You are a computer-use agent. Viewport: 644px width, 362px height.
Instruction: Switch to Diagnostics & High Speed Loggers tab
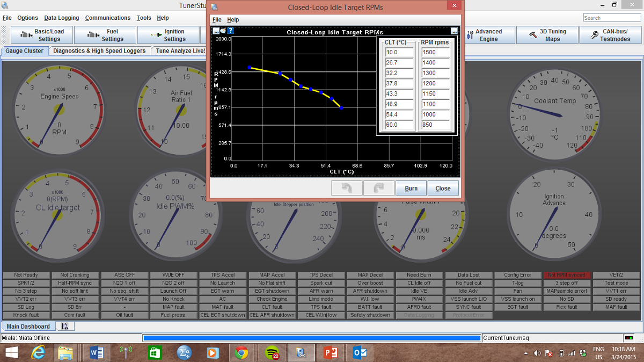coord(99,51)
